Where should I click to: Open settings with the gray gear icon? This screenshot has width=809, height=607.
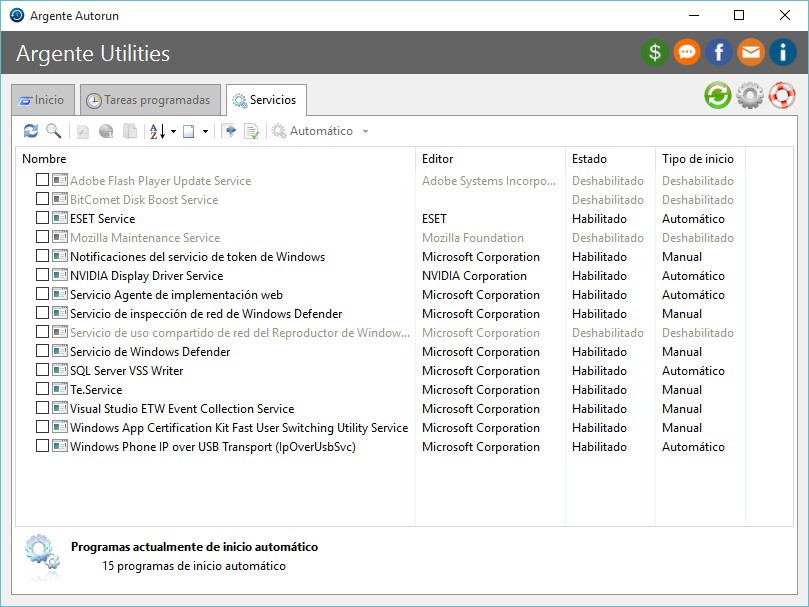(x=749, y=96)
